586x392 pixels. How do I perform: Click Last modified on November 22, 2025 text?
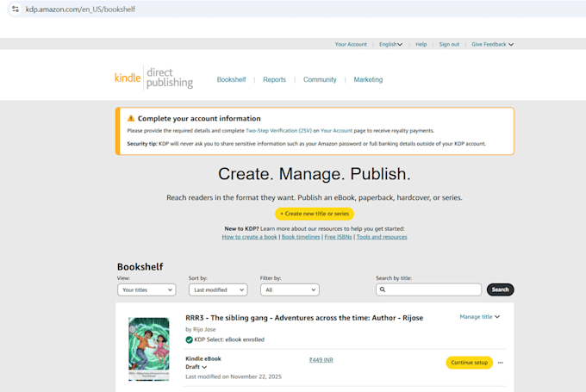coord(234,376)
